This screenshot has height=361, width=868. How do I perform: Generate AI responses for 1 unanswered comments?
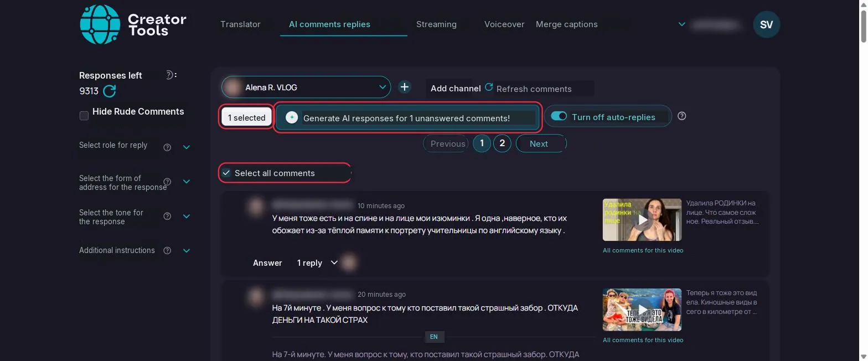click(408, 117)
